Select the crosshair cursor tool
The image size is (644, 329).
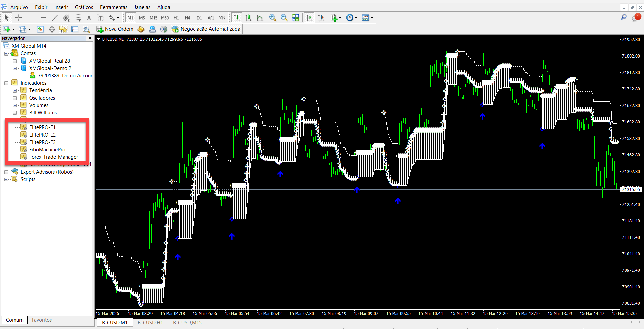click(x=18, y=18)
